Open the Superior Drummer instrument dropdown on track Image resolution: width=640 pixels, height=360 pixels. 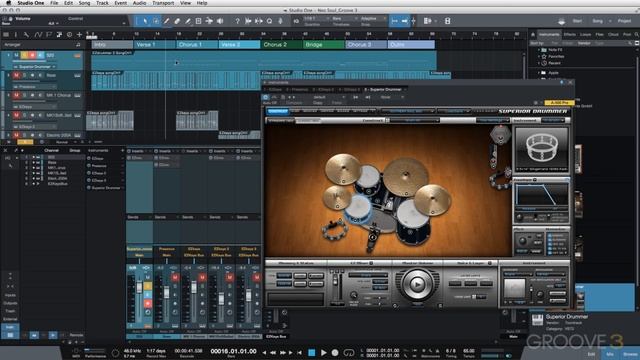click(34, 67)
